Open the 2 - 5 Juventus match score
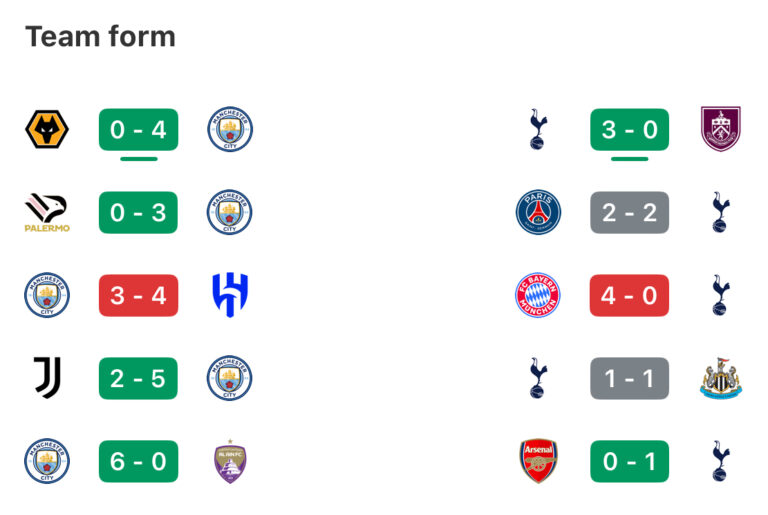Viewport: 768px width, 515px height. coord(138,379)
